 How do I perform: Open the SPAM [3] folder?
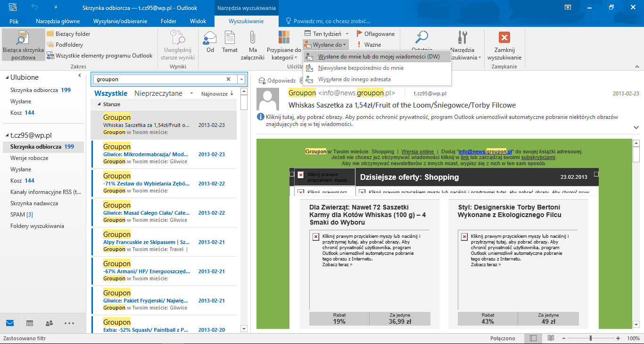point(22,215)
